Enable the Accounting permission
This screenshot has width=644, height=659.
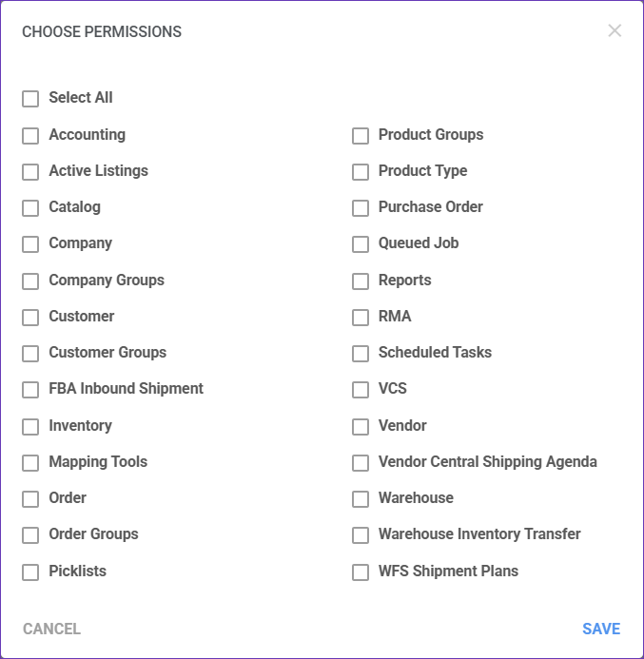[30, 136]
